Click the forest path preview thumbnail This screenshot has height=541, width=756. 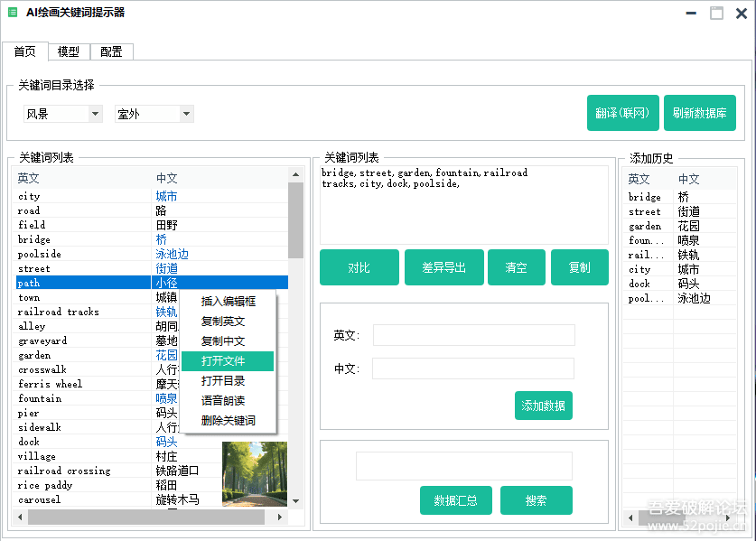(x=254, y=473)
